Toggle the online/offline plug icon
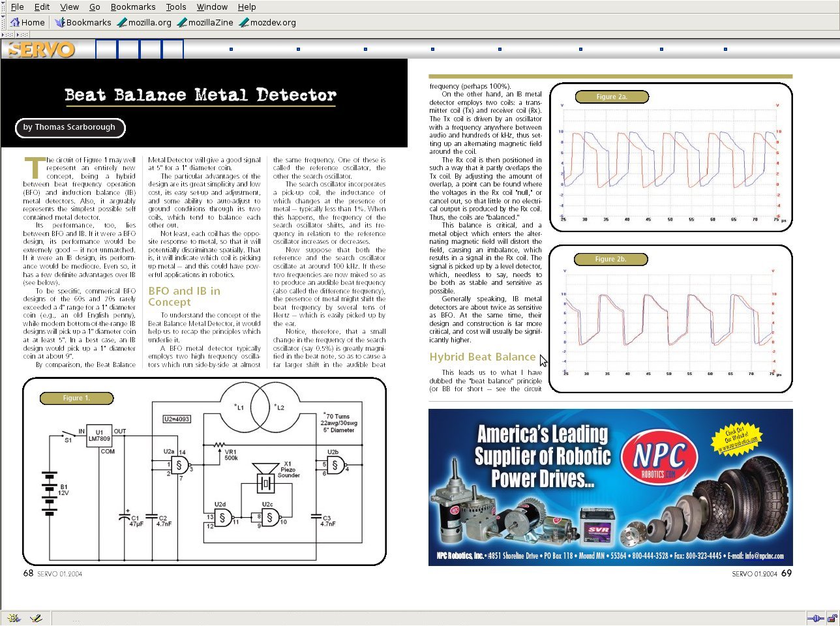840x626 pixels. pyautogui.click(x=815, y=618)
